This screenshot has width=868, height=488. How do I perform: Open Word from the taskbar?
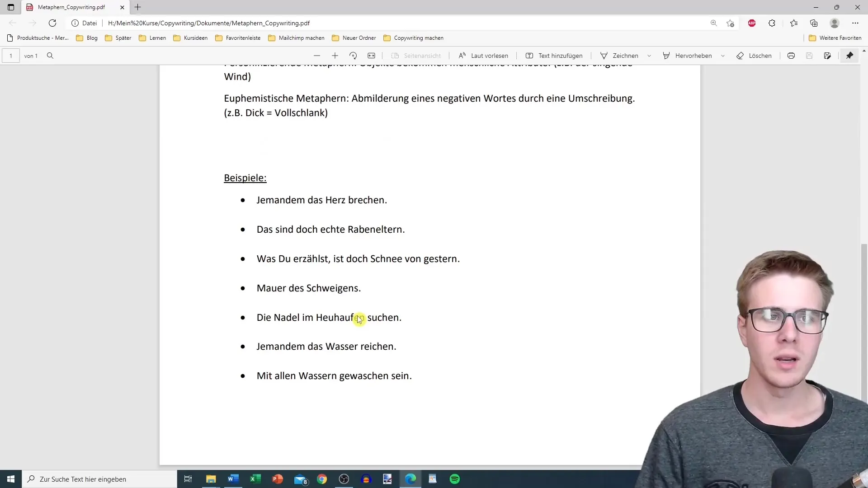[x=233, y=479]
